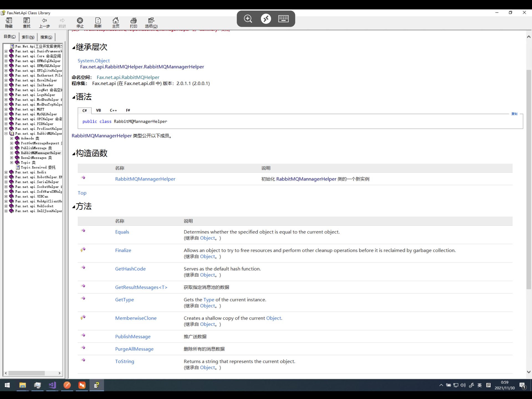Click the Hide (隐藏) toolbar icon
This screenshot has height=399, width=532.
pos(9,22)
